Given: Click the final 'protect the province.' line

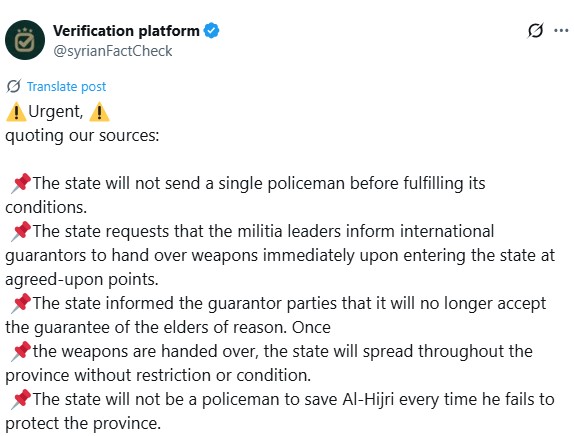Looking at the screenshot, I should pos(83,424).
